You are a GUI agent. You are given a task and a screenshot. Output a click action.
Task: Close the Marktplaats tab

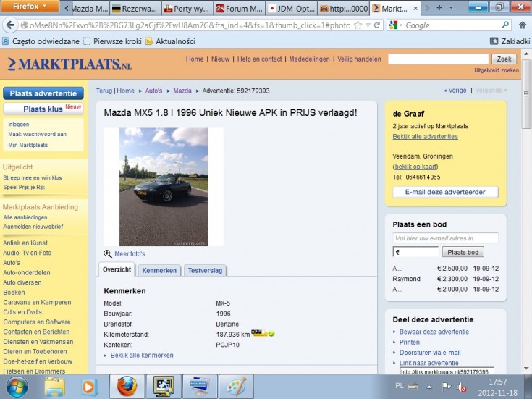(415, 9)
